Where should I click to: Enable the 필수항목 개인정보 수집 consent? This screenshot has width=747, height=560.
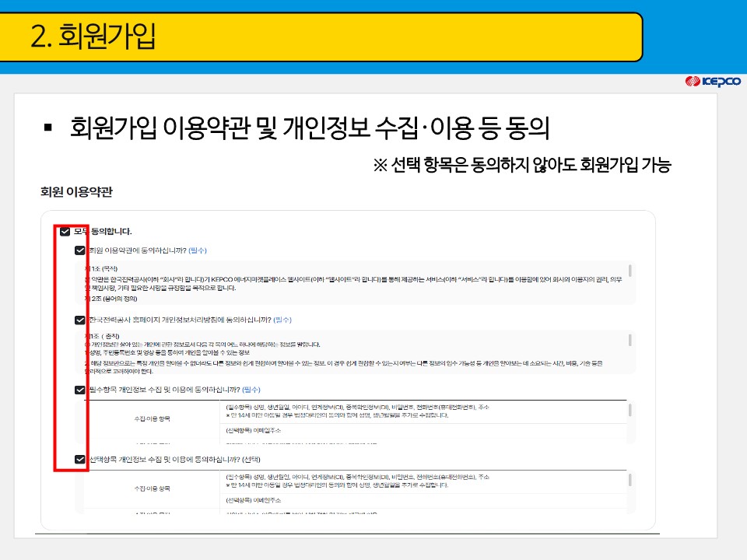click(79, 389)
